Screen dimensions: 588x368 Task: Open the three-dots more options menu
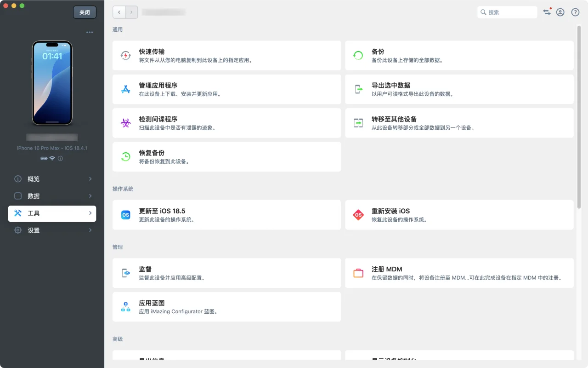coord(90,32)
